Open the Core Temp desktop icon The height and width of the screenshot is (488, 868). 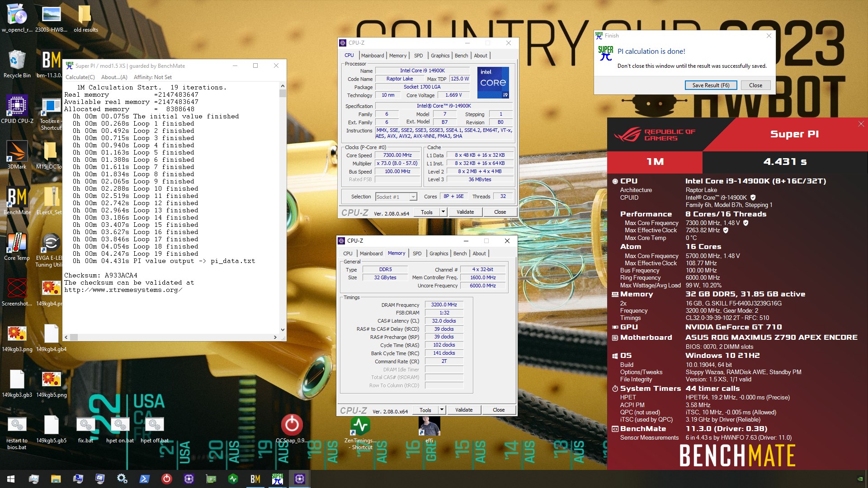(17, 246)
